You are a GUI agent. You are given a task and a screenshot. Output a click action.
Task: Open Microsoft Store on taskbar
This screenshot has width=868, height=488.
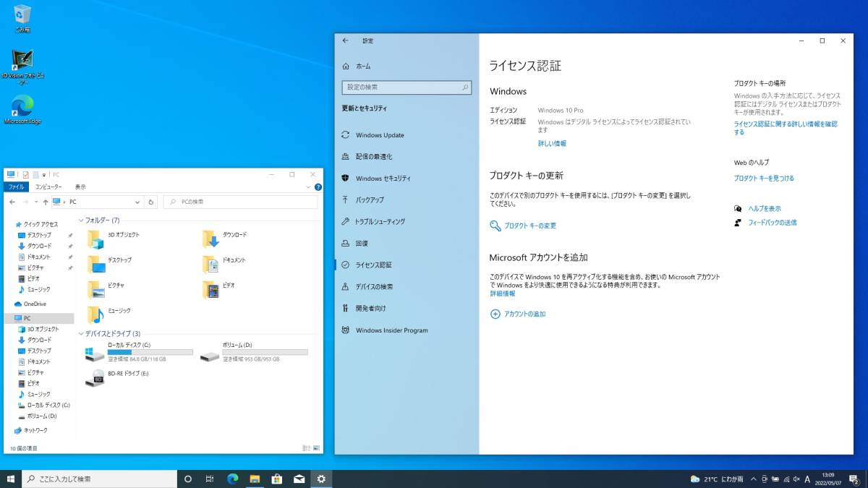(276, 479)
